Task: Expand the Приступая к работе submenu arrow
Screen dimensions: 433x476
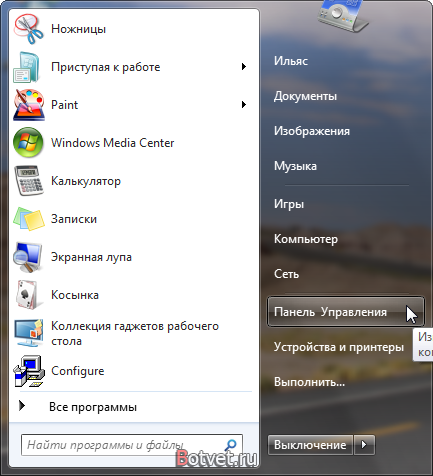Action: 244,67
